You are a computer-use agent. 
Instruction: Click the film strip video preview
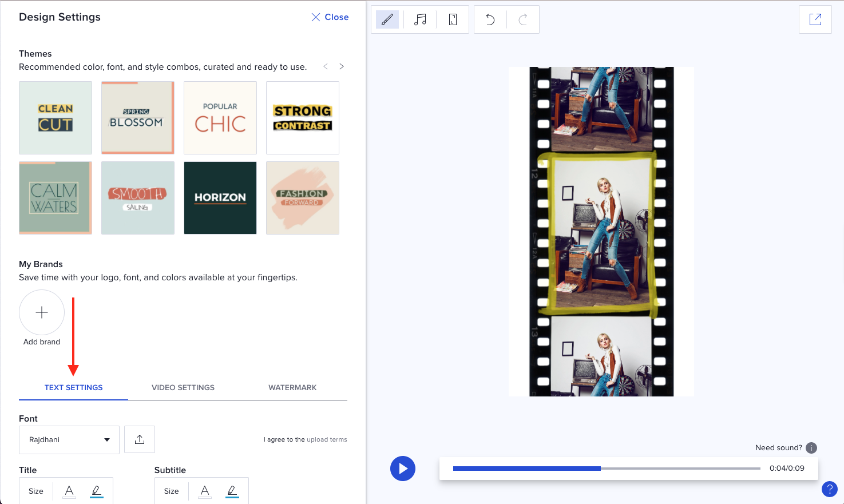pos(601,232)
